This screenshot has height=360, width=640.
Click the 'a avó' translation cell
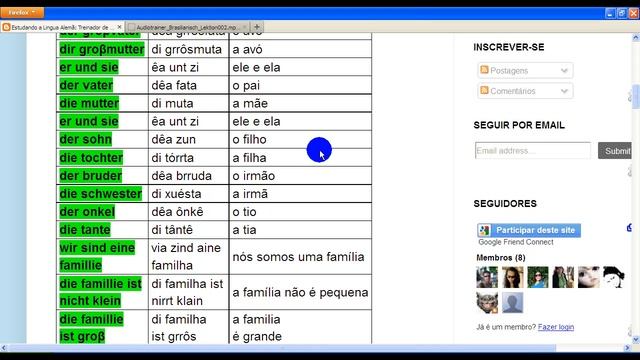pyautogui.click(x=300, y=49)
